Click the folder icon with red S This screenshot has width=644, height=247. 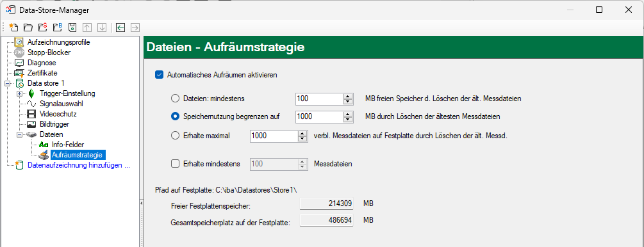tap(43, 28)
